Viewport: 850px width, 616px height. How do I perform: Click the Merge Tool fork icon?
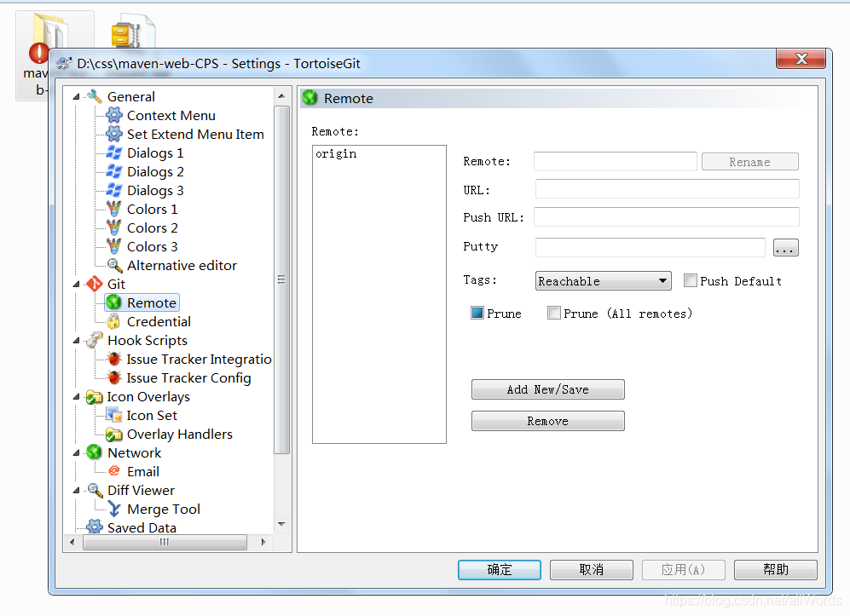pos(114,509)
